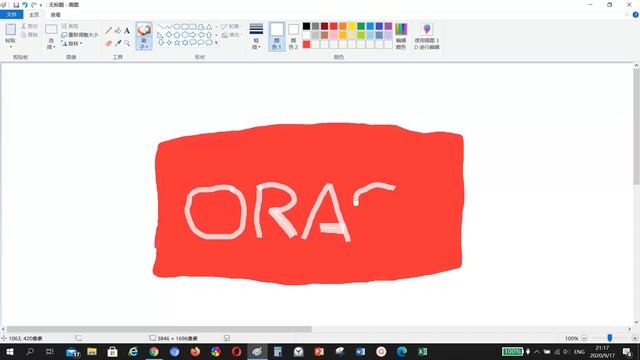640x360 pixels.
Task: Select the Eraser tool
Action: (x=108, y=43)
